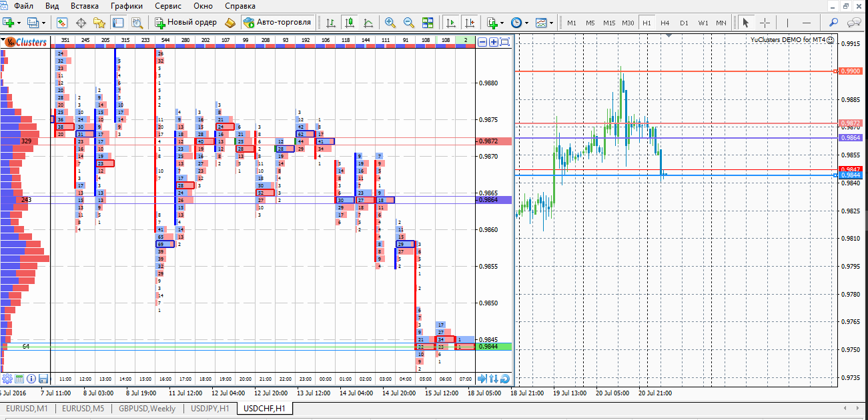Select the horizontal line drawing tool
The width and height of the screenshot is (868, 420).
(807, 22)
